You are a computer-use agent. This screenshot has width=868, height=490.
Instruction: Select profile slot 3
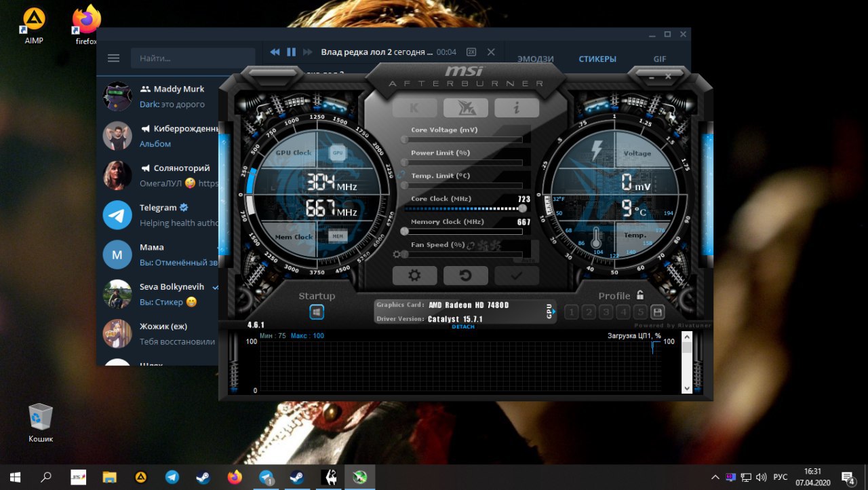click(606, 312)
